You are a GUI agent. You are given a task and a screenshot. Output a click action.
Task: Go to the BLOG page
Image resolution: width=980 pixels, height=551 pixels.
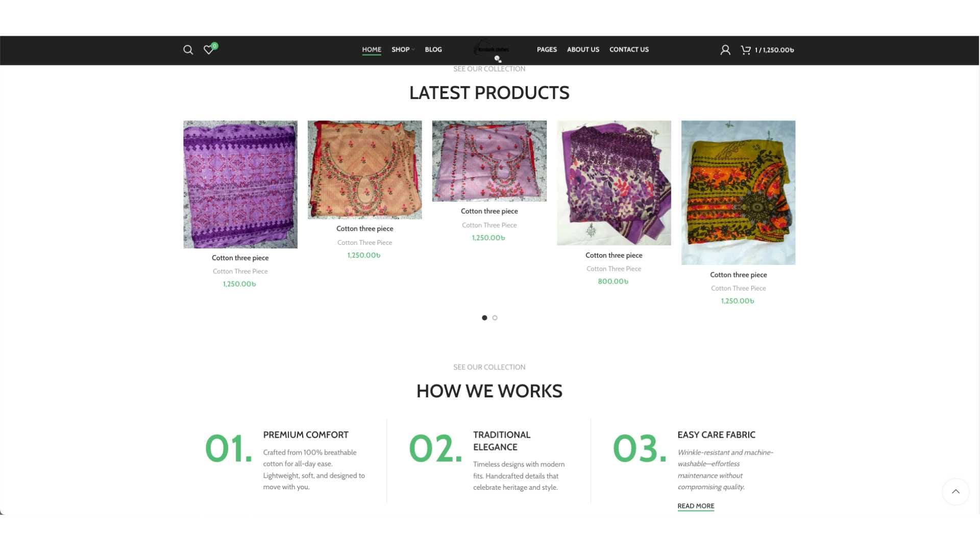433,49
